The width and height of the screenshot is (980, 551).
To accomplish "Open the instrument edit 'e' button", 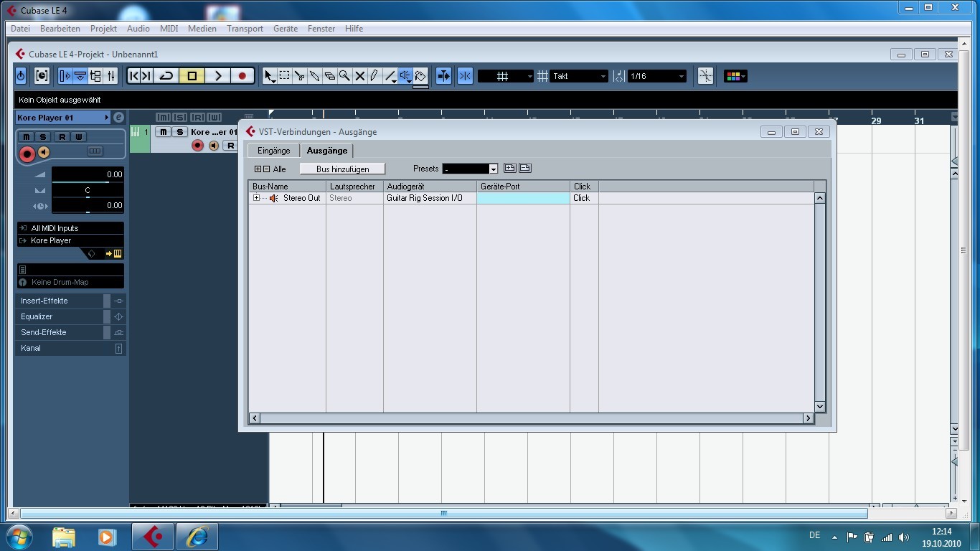I will (x=119, y=118).
